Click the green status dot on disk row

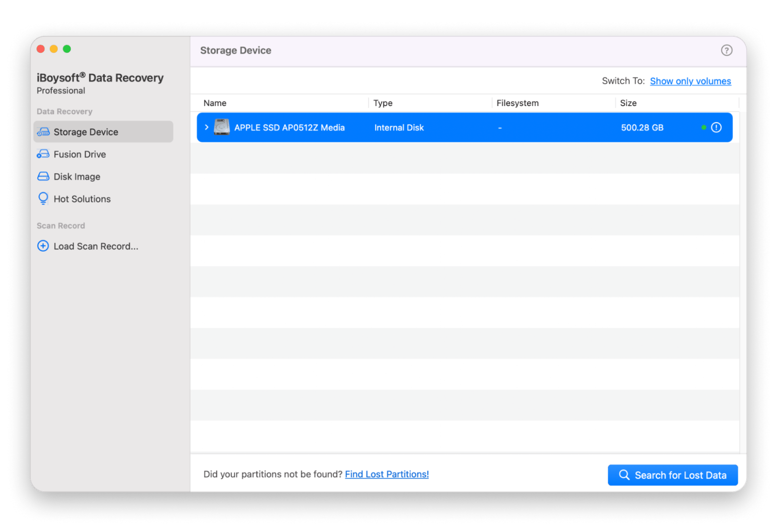point(703,128)
